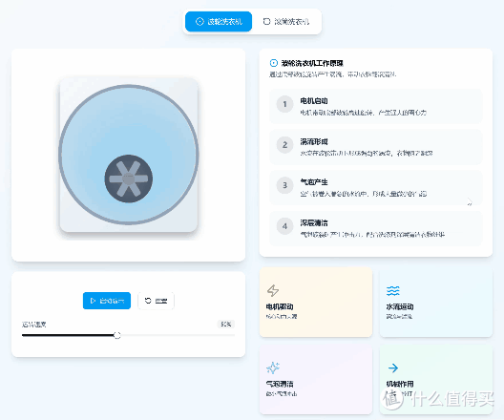Click the white reset button with circular arrow

pos(156,301)
